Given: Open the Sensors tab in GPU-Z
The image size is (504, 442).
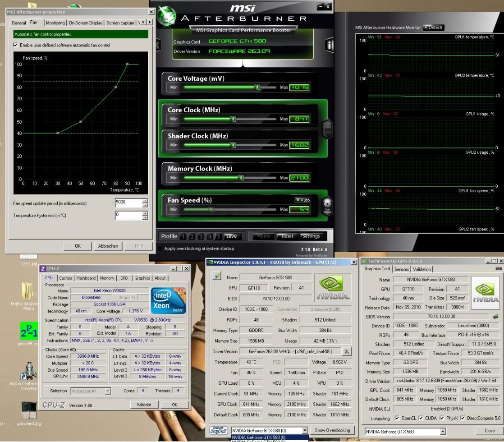Looking at the screenshot, I should click(402, 269).
